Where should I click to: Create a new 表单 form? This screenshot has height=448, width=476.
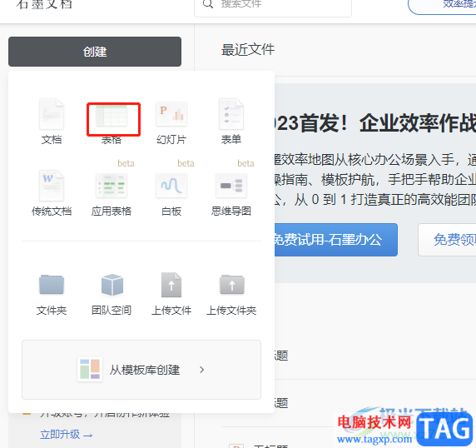coord(231,122)
